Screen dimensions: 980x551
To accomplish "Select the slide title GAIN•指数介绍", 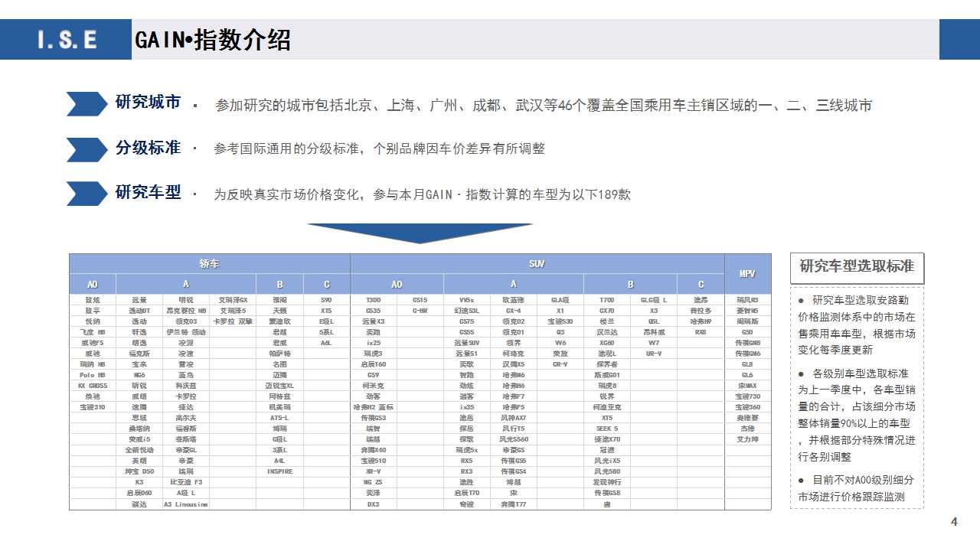I will pyautogui.click(x=213, y=40).
